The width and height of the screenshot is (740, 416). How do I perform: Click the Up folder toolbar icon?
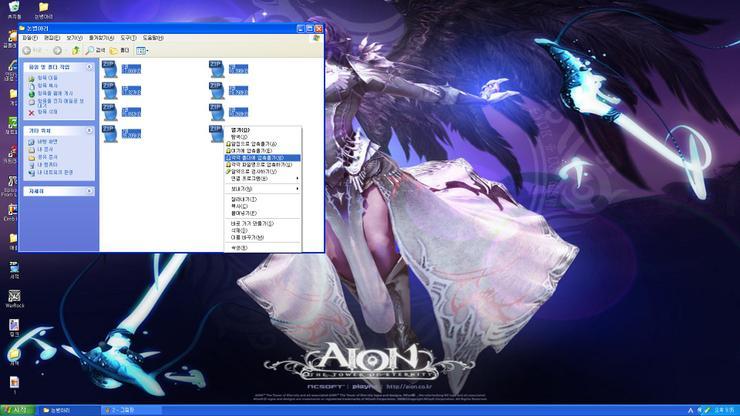76,50
